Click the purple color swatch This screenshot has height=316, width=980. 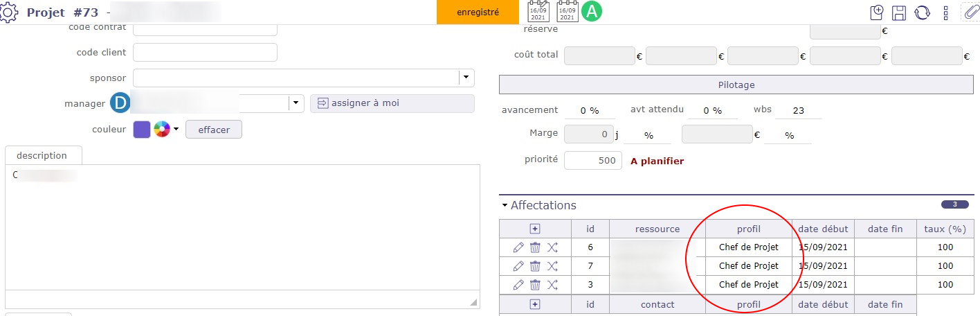142,130
